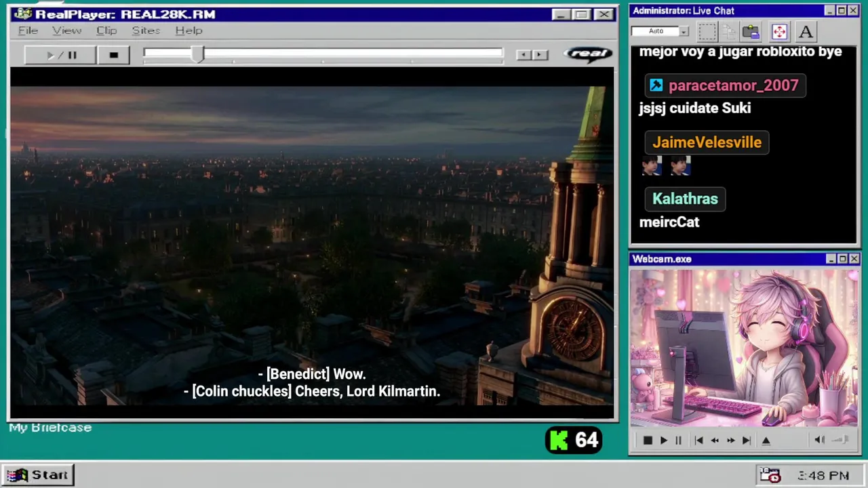Viewport: 868px width, 488px height.
Task: Click username paracetamor_2007 in chat
Action: pos(733,85)
